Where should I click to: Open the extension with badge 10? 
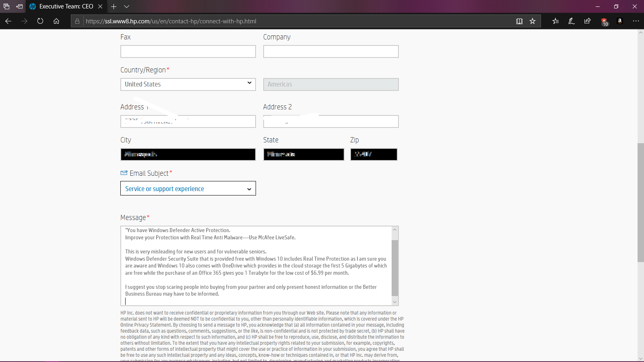click(604, 22)
